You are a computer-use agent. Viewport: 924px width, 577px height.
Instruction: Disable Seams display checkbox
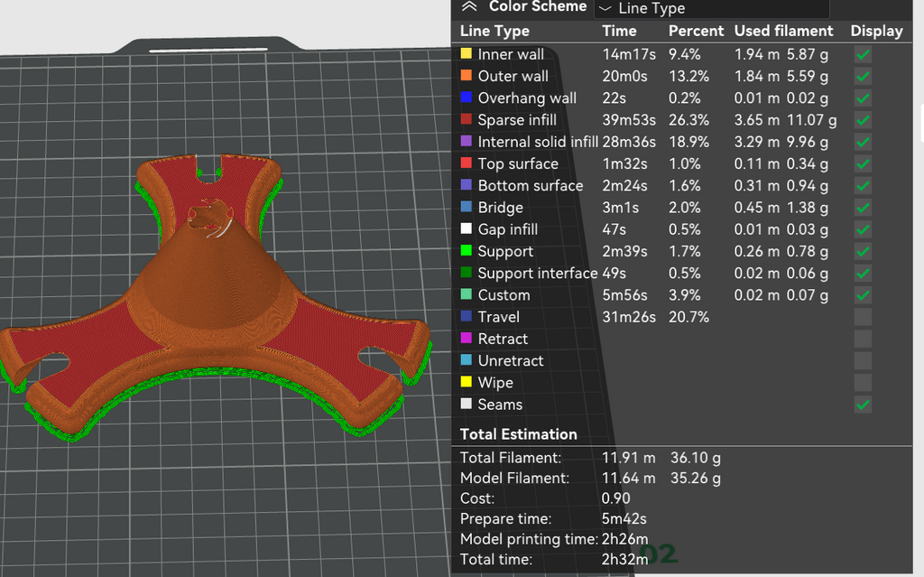(x=863, y=405)
